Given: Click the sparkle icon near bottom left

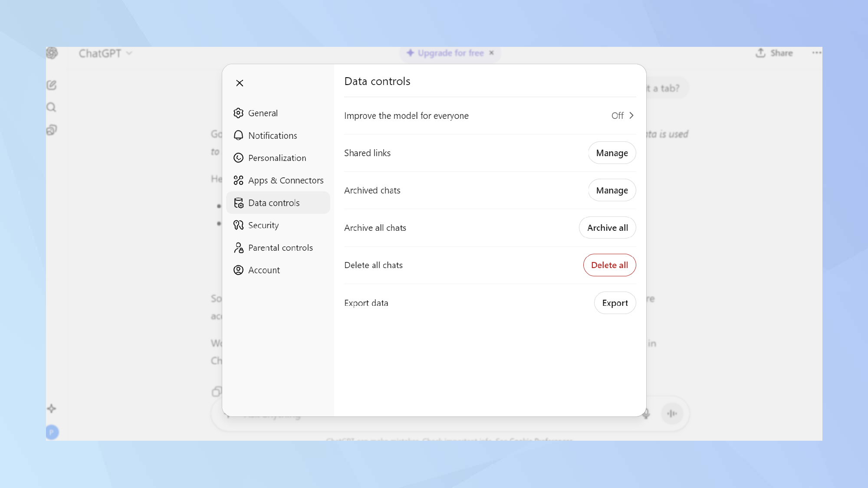Looking at the screenshot, I should (52, 409).
